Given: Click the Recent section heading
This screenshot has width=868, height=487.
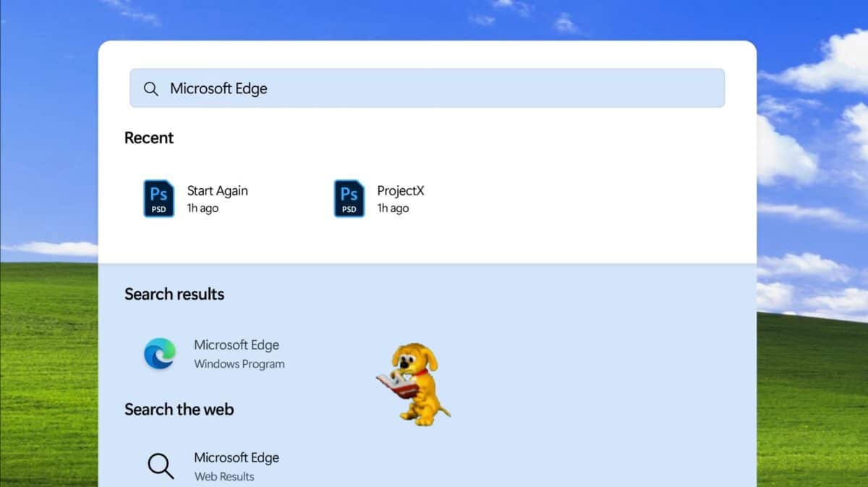Looking at the screenshot, I should 149,137.
